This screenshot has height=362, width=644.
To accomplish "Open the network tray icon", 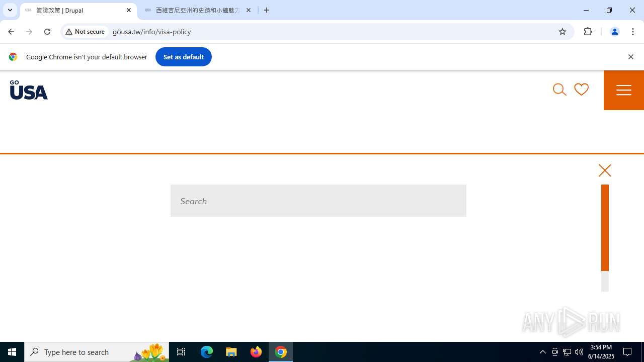I will click(567, 352).
